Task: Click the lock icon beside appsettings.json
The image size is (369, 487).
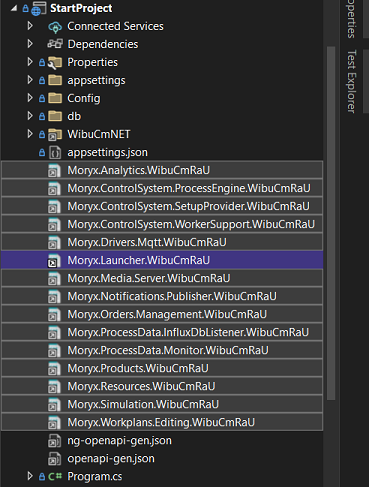Action: 42,152
